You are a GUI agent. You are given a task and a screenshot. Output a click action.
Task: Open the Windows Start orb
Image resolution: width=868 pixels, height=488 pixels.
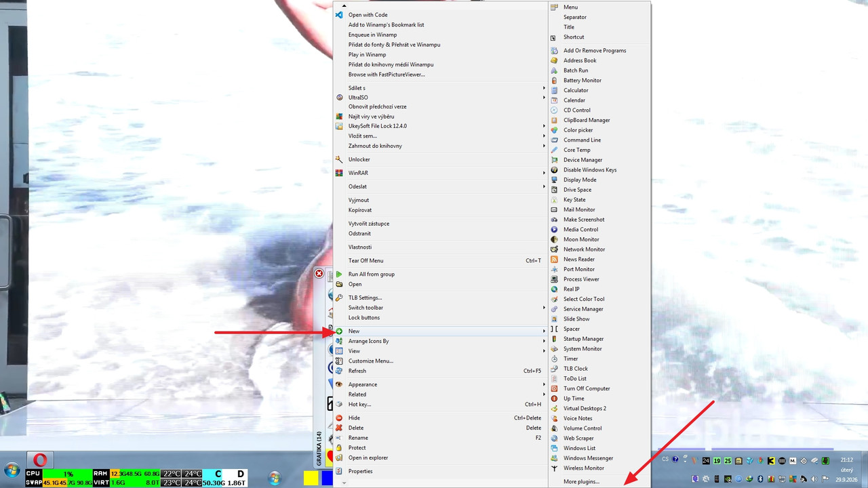(12, 470)
